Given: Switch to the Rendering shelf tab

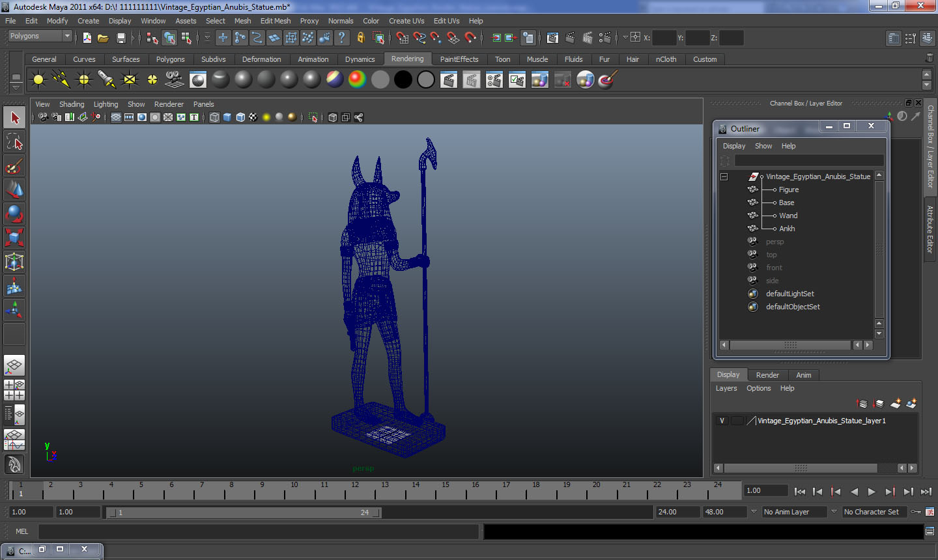Looking at the screenshot, I should [407, 59].
